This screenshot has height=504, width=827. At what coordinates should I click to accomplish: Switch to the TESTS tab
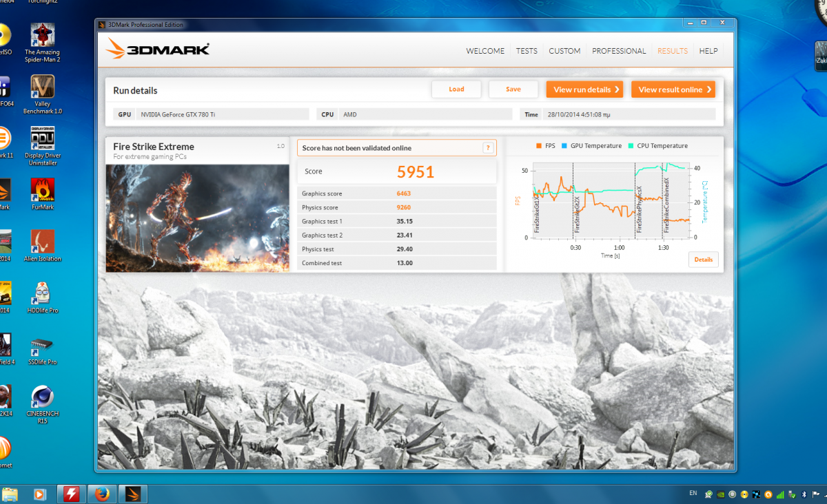pyautogui.click(x=527, y=51)
